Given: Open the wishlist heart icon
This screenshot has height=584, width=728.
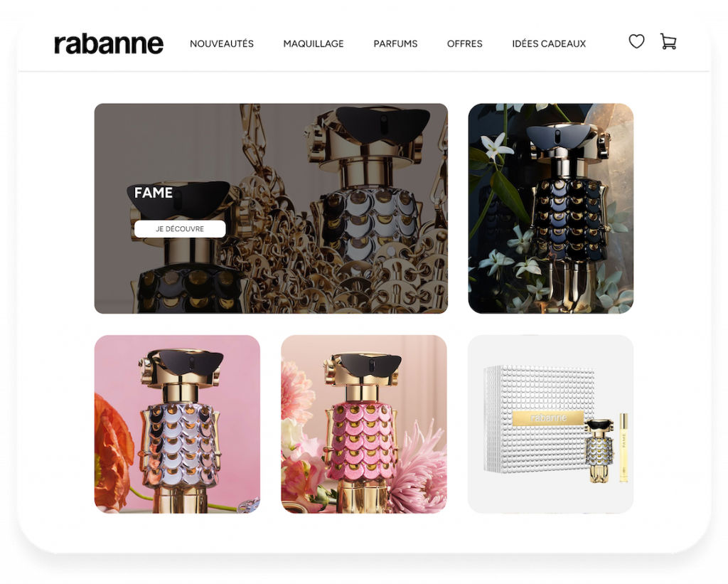Looking at the screenshot, I should [x=636, y=42].
